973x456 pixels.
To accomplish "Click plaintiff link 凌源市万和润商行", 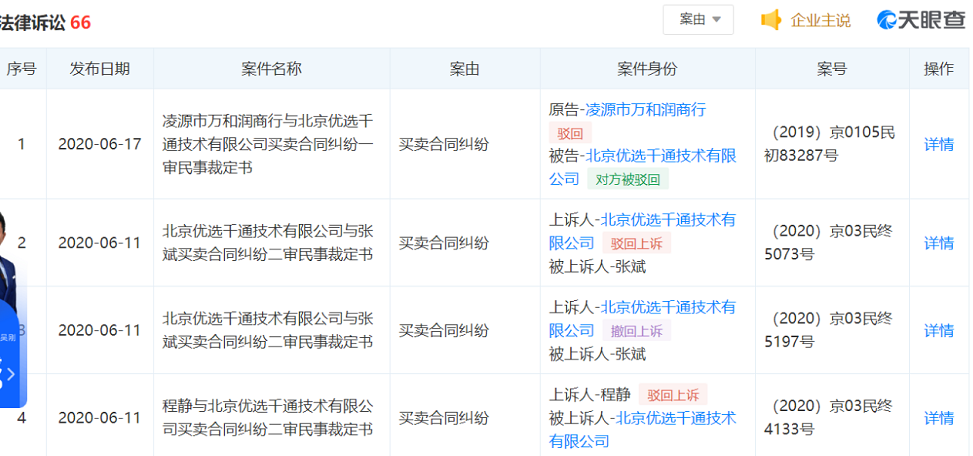I will 645,109.
